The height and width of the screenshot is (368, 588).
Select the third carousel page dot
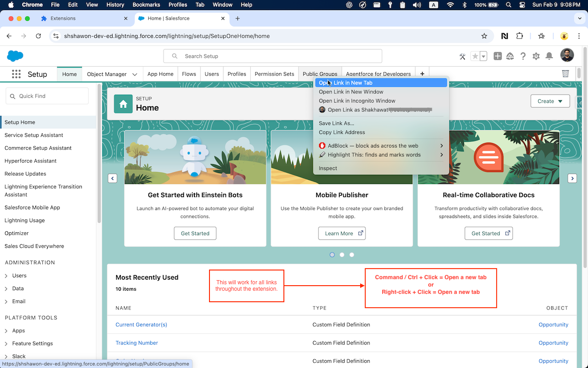pyautogui.click(x=352, y=254)
